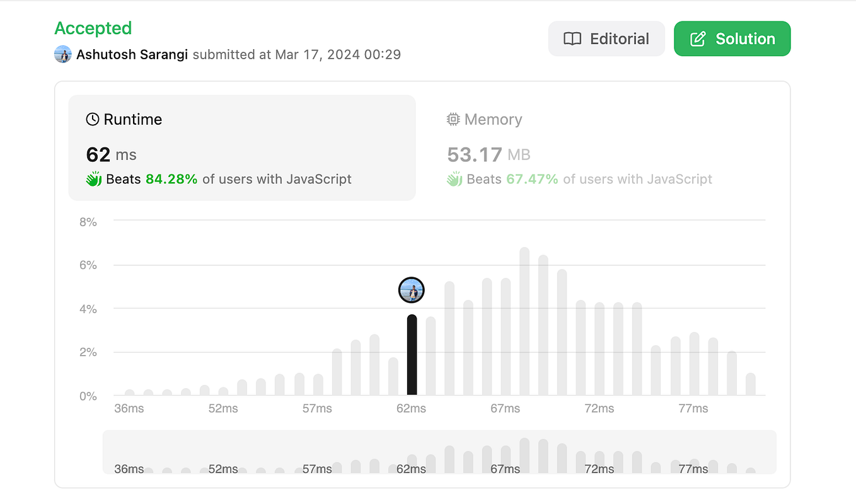Click the avatar marker above the runtime chart
The height and width of the screenshot is (504, 856).
[412, 290]
